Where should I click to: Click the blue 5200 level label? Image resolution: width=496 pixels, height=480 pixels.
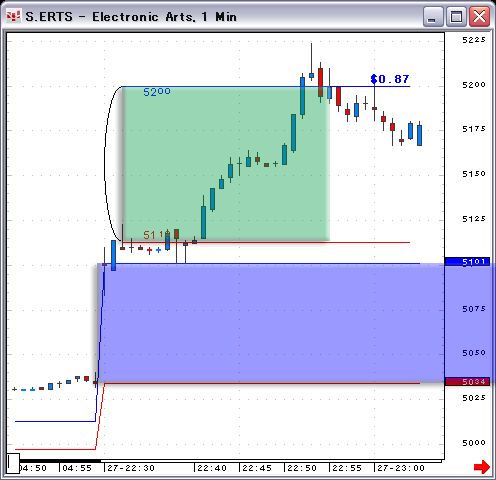pos(157,92)
